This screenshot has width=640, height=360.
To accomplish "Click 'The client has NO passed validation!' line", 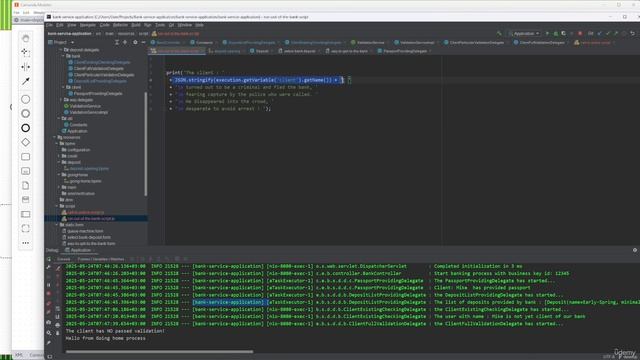I will pyautogui.click(x=115, y=331).
